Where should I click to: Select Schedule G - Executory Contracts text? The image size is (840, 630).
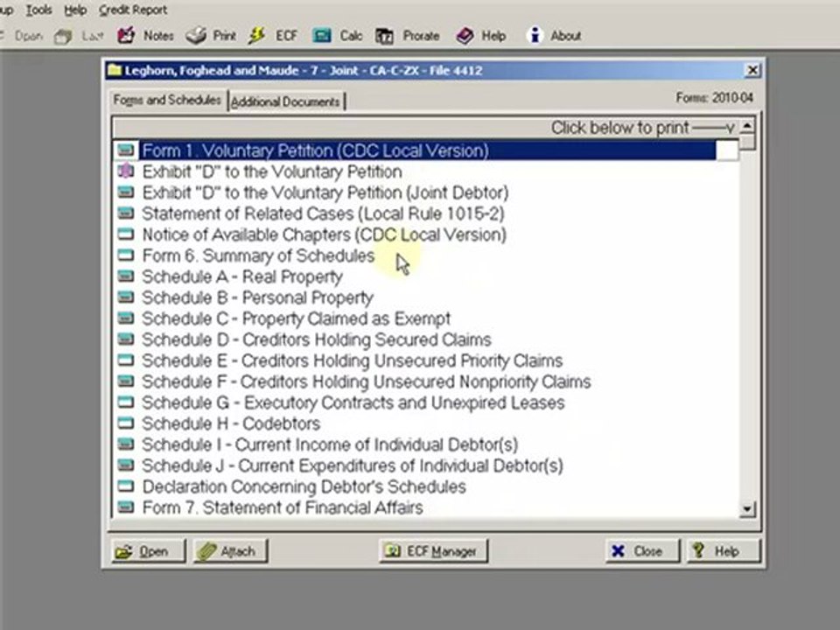[353, 402]
